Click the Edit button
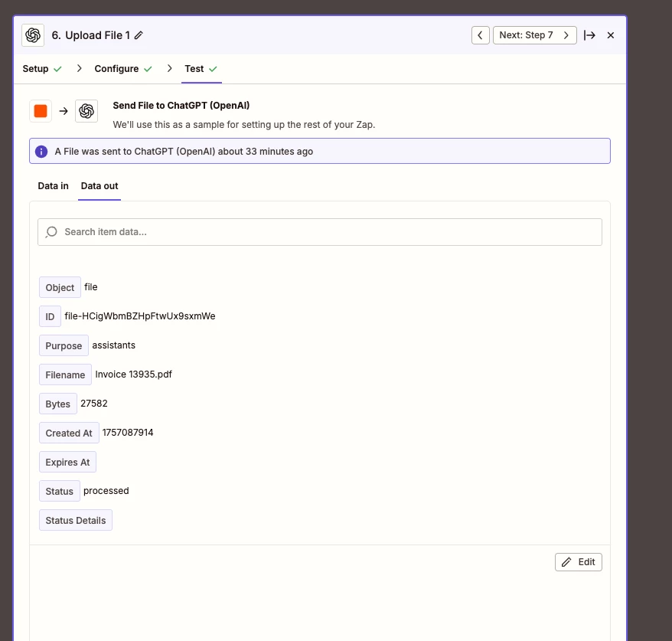672x641 pixels. [578, 562]
